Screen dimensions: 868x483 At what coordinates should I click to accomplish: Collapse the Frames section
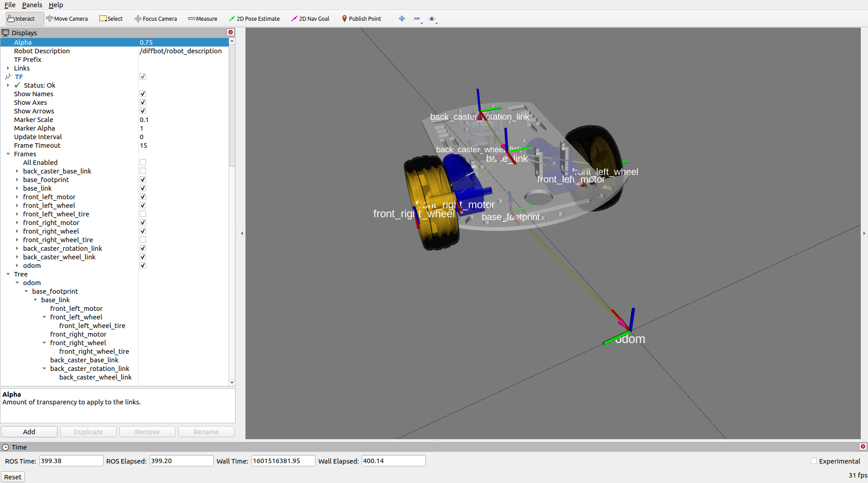[x=8, y=154]
